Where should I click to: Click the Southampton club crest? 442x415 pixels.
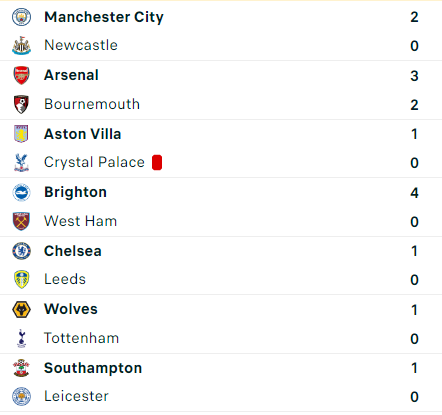[21, 368]
